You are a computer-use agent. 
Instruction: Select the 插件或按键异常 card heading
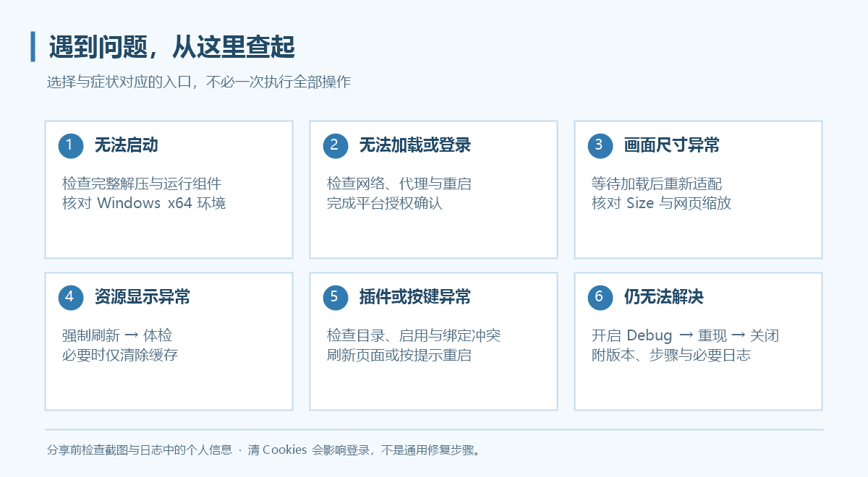coord(415,297)
